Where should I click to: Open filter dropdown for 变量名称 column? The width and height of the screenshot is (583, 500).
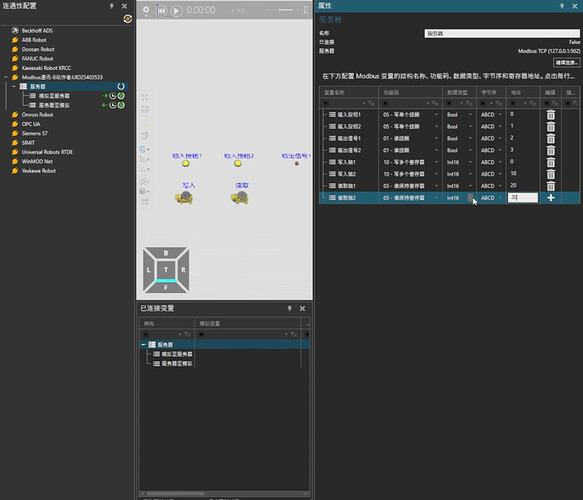point(364,103)
